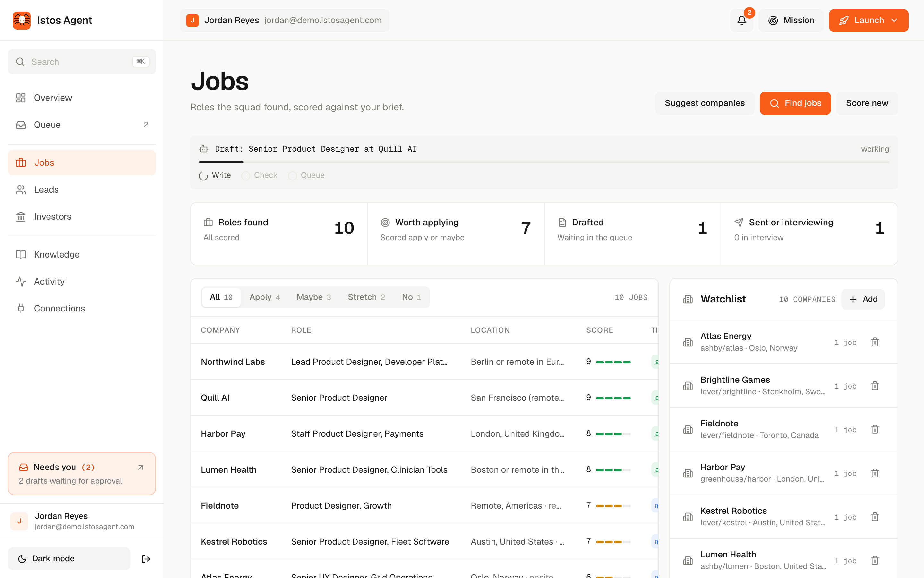This screenshot has width=924, height=578.
Task: Remove Fieldnote using trash icon
Action: click(x=875, y=429)
